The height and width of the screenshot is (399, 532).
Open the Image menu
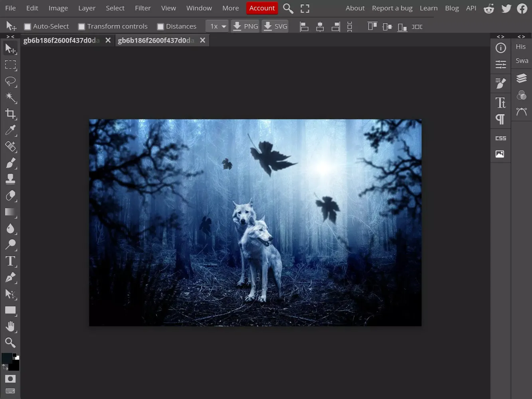(58, 8)
